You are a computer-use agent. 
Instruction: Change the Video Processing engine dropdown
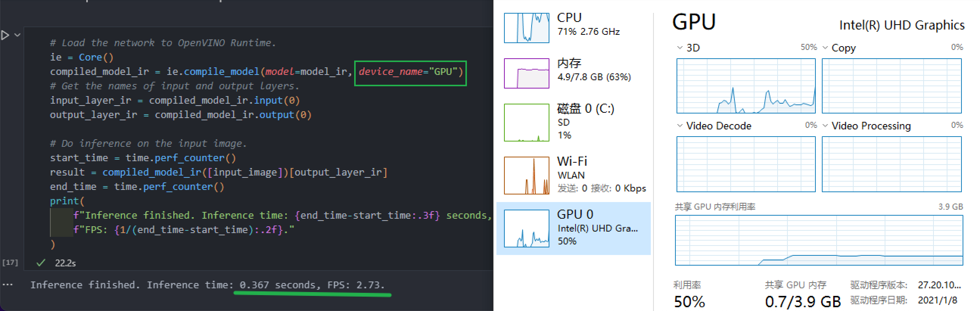825,126
